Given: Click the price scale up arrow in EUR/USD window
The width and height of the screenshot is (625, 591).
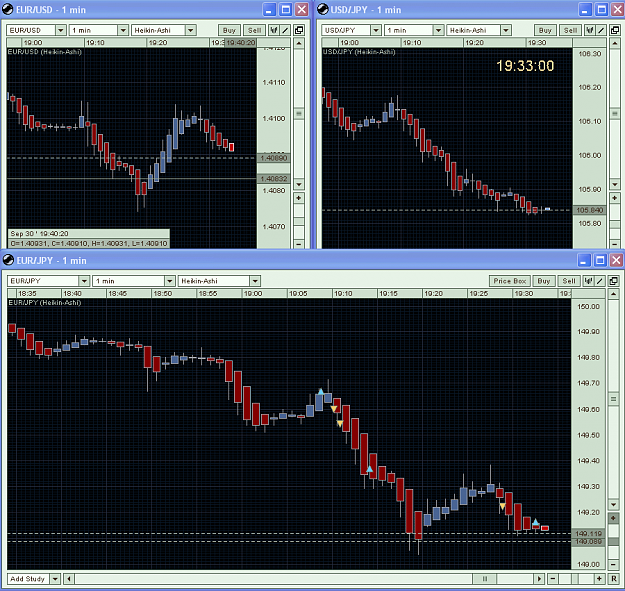Looking at the screenshot, I should point(299,43).
